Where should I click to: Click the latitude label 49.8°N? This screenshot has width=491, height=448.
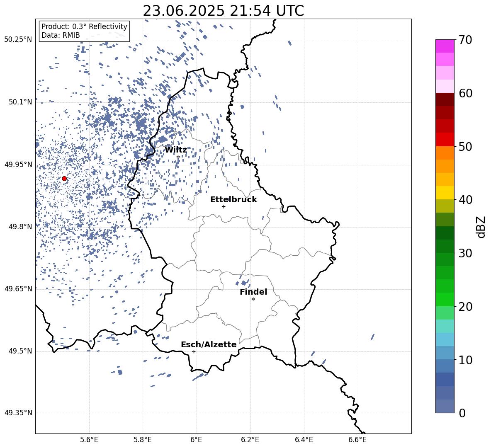pos(20,227)
